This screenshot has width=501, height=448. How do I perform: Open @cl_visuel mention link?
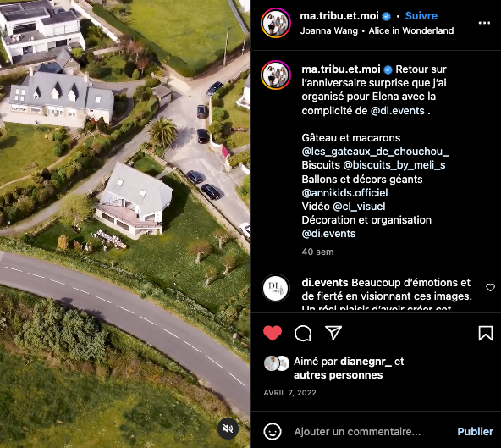click(x=359, y=207)
